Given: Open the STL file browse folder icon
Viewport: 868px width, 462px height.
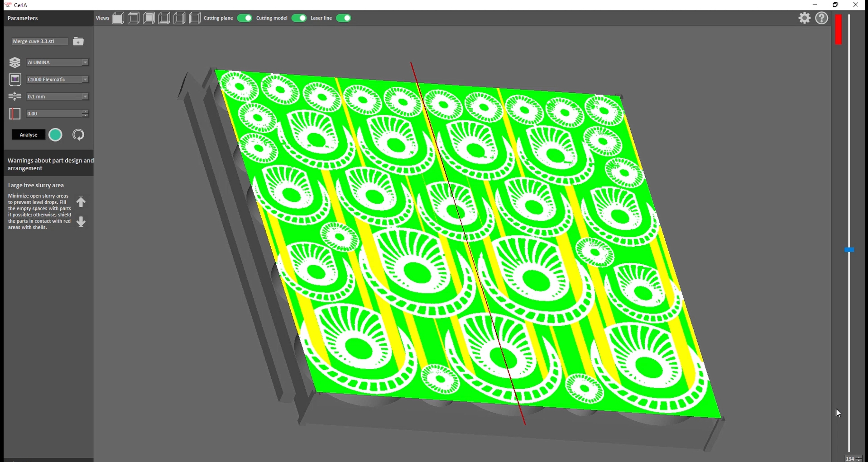Looking at the screenshot, I should (x=78, y=41).
